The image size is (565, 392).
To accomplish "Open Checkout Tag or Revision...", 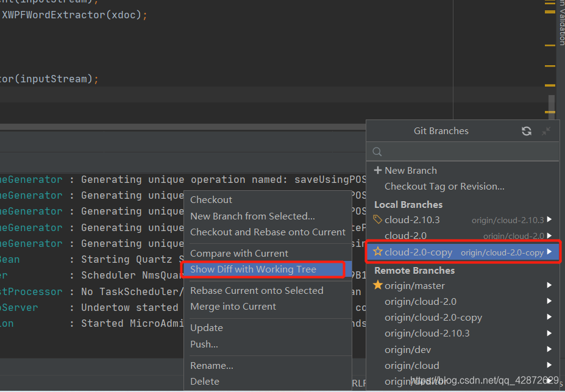I will 463,187.
